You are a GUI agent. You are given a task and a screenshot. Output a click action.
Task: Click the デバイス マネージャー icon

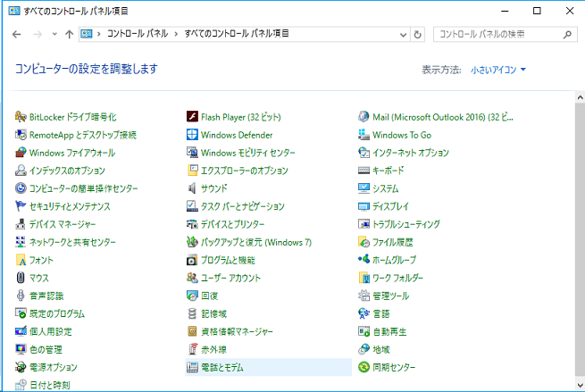point(21,224)
